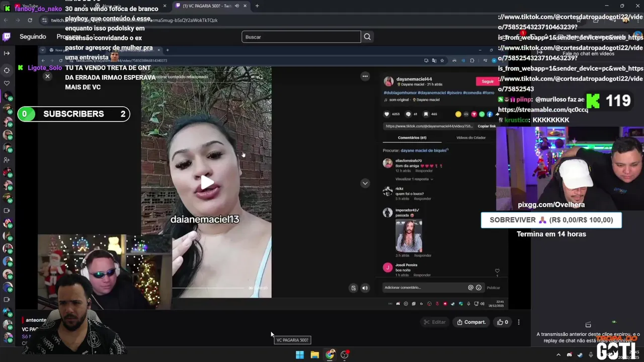This screenshot has height=362, width=644.
Task: Open the Twitch sidebar heart followed icon
Action: pos(7,83)
